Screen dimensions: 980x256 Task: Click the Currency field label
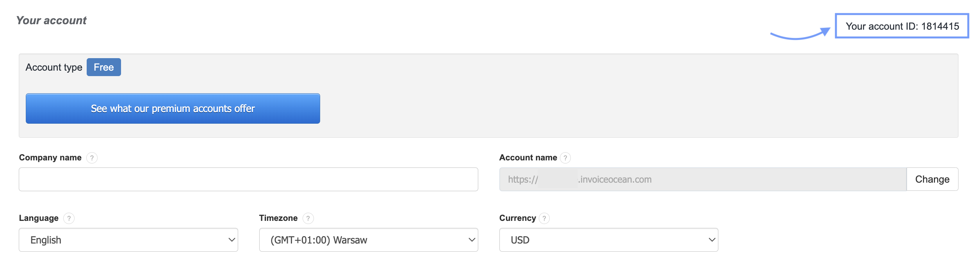(x=517, y=218)
